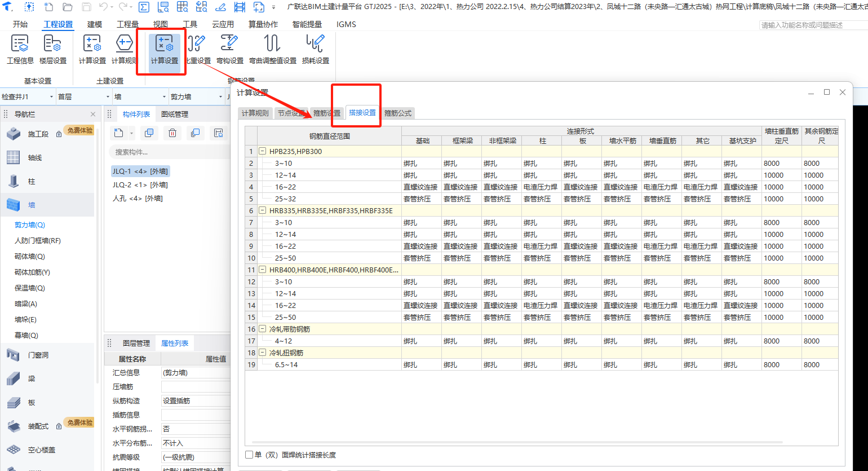Viewport: 868px width, 471px height.
Task: Select 砌体墙(Q) in wall subtypes
Action: click(30, 256)
